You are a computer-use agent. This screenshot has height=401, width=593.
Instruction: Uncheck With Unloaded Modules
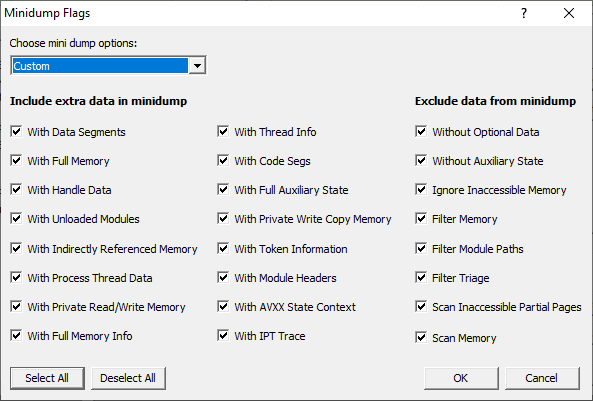point(16,219)
